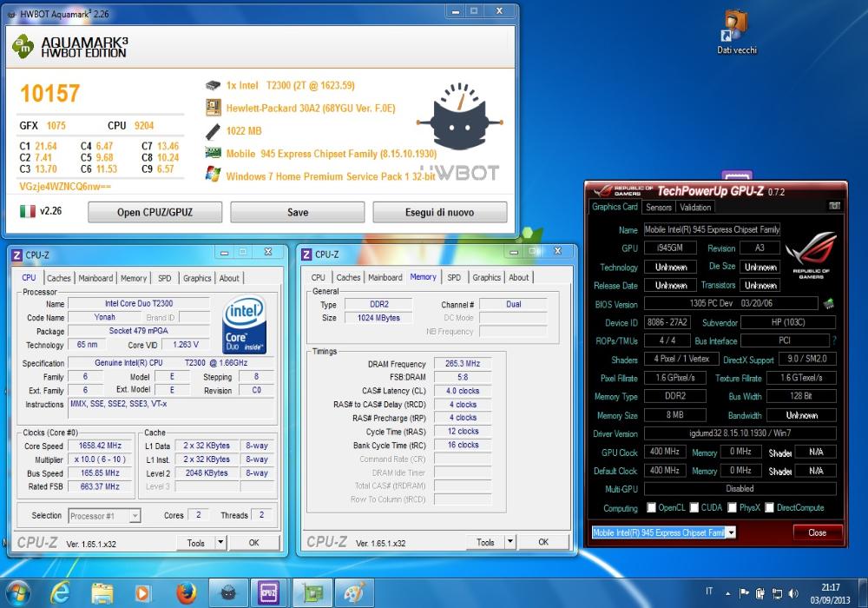
Task: Expand Tools dropdown arrow in left CPU-Z window
Action: pyautogui.click(x=220, y=542)
